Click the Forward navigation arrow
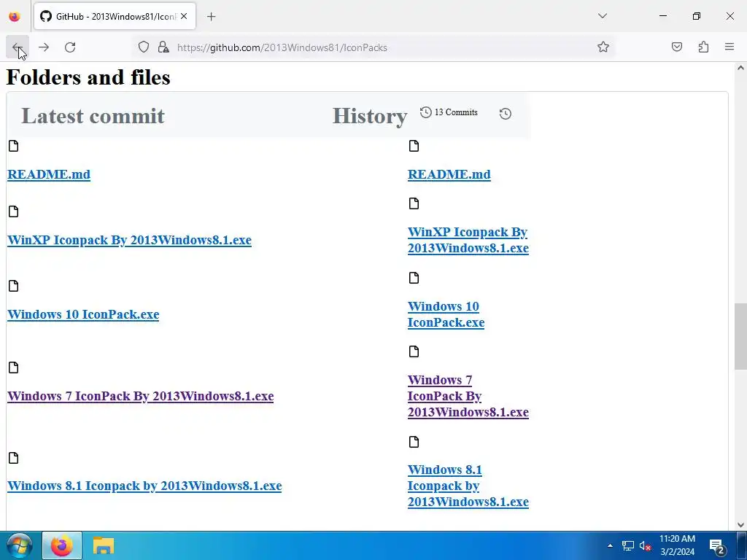Image resolution: width=747 pixels, height=560 pixels. click(x=44, y=47)
